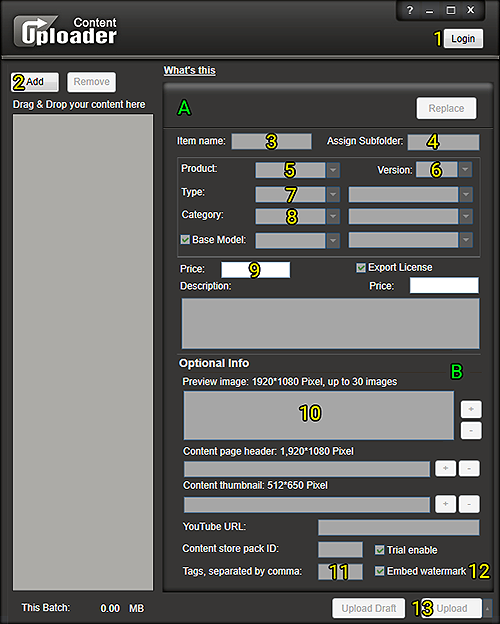Click the Content page header path field
Screen dimensions: 500x624
[x=307, y=469]
